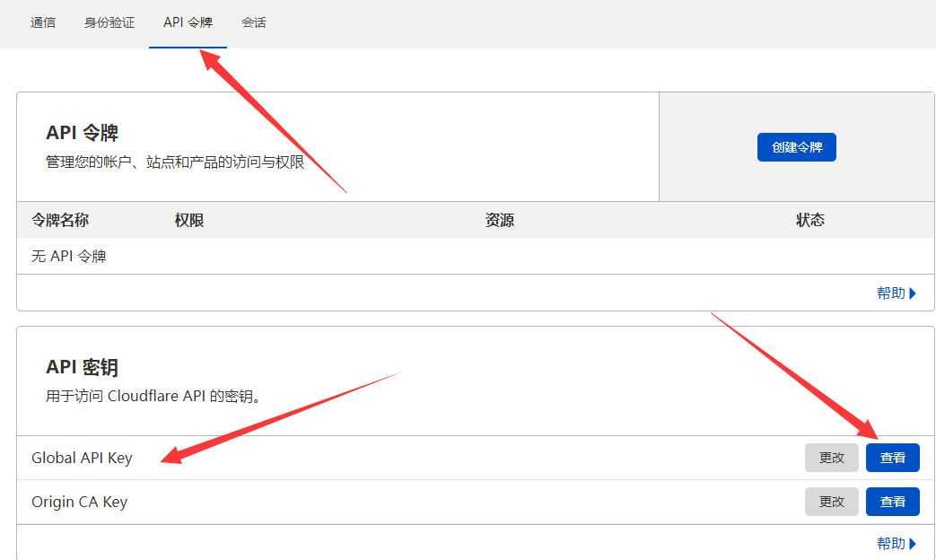The width and height of the screenshot is (936, 560).
Task: Click 更改 next to Origin CA Key
Action: pos(831,501)
